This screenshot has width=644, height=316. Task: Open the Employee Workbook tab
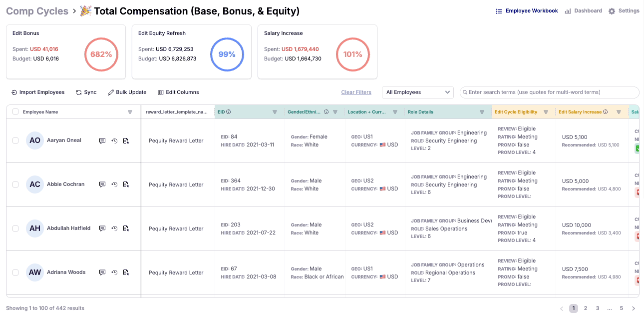[x=527, y=11]
